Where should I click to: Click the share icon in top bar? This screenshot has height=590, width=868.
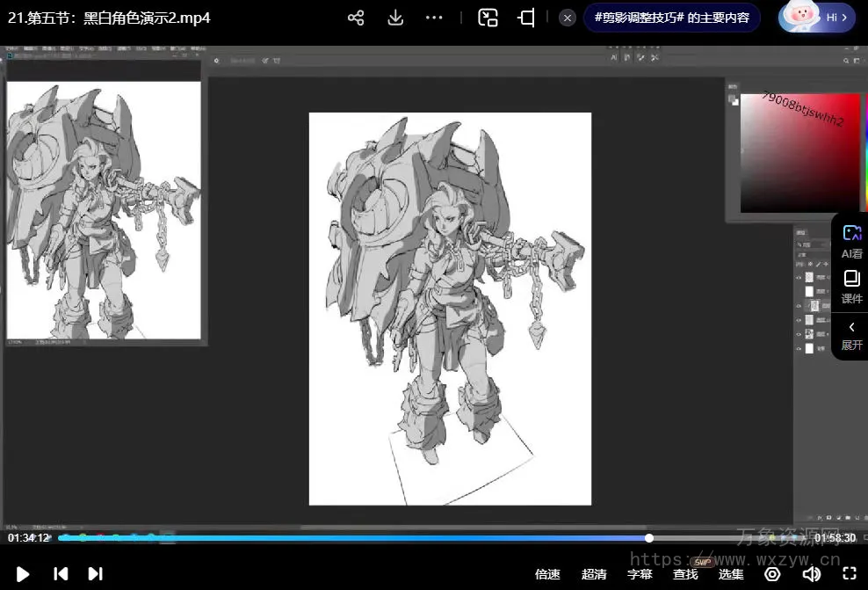pyautogui.click(x=356, y=18)
